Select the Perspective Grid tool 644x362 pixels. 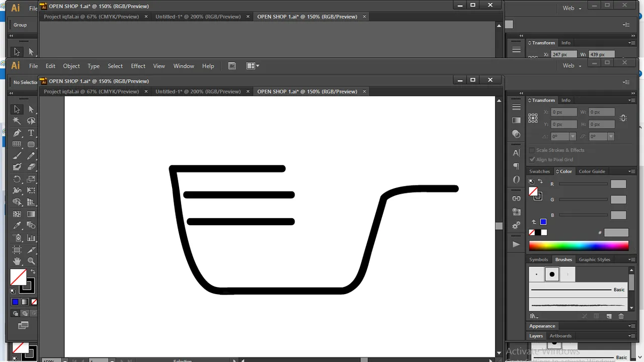point(31,202)
